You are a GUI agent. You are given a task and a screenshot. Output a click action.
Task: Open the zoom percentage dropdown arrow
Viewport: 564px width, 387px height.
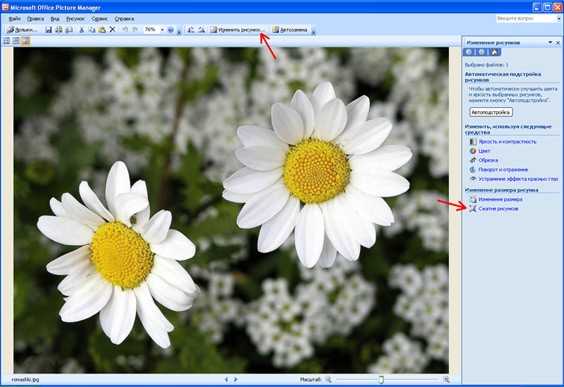coord(162,30)
